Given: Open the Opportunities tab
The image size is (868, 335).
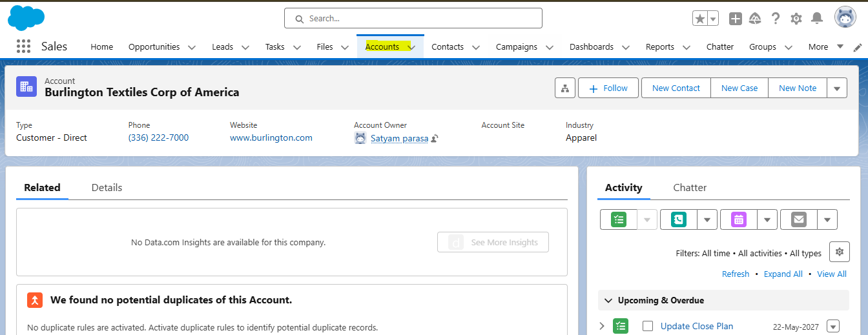Looking at the screenshot, I should (x=154, y=46).
